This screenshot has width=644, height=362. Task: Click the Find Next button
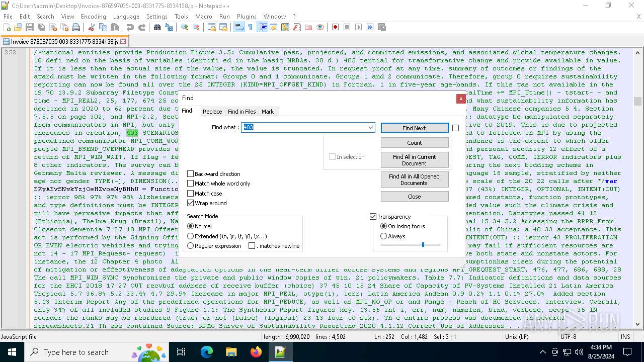pyautogui.click(x=414, y=128)
